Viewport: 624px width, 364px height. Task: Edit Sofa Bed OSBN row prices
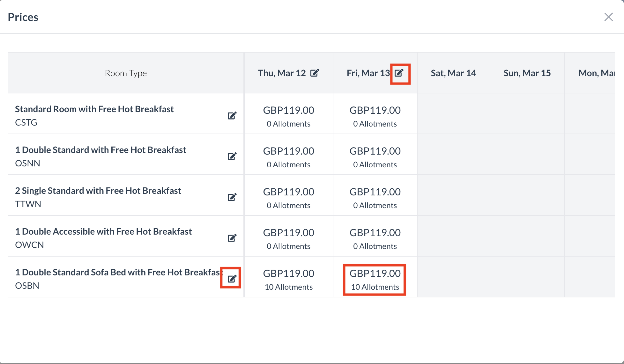tap(232, 279)
